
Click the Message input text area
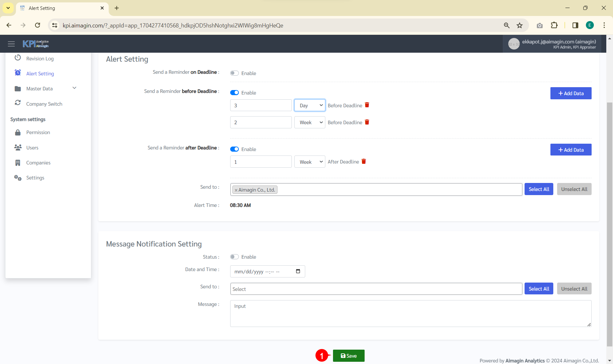(x=410, y=313)
